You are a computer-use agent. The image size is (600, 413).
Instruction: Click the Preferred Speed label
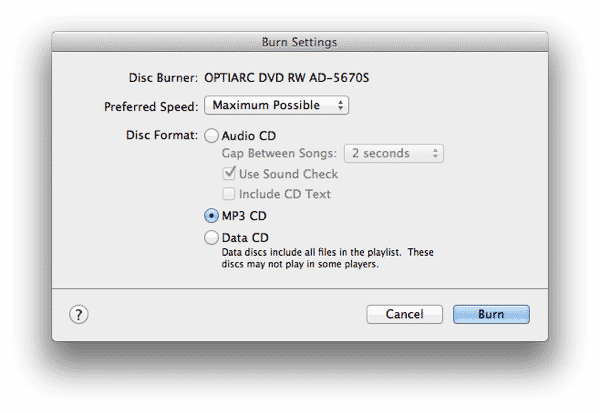click(150, 105)
